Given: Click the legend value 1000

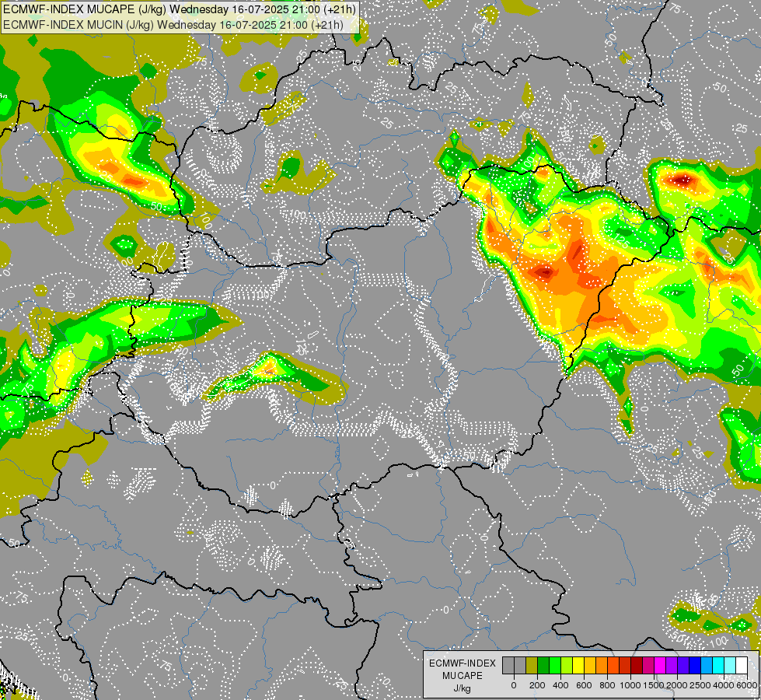Looking at the screenshot, I should coord(631,685).
